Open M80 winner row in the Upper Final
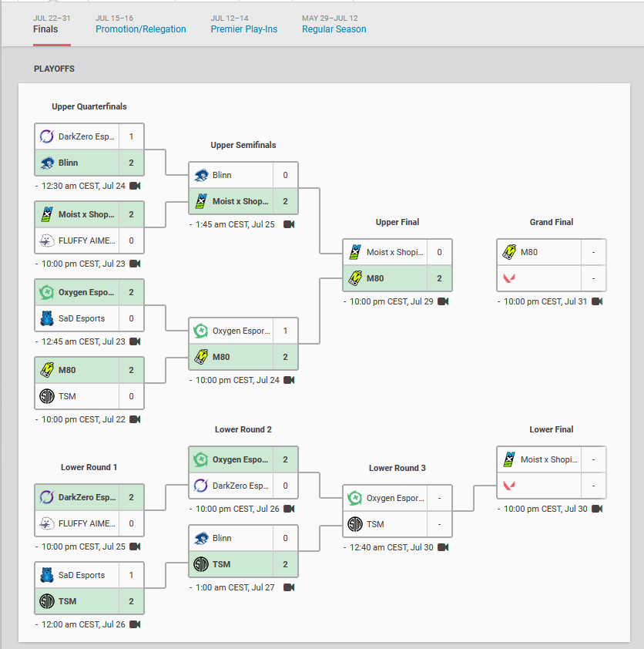The height and width of the screenshot is (649, 644). (x=397, y=278)
